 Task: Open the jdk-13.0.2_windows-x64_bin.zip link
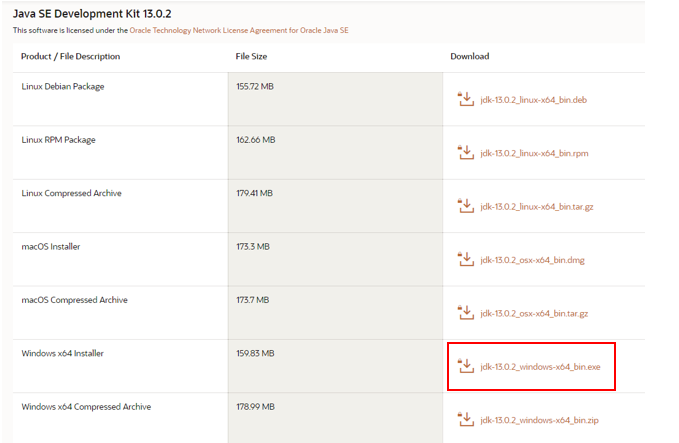[540, 420]
